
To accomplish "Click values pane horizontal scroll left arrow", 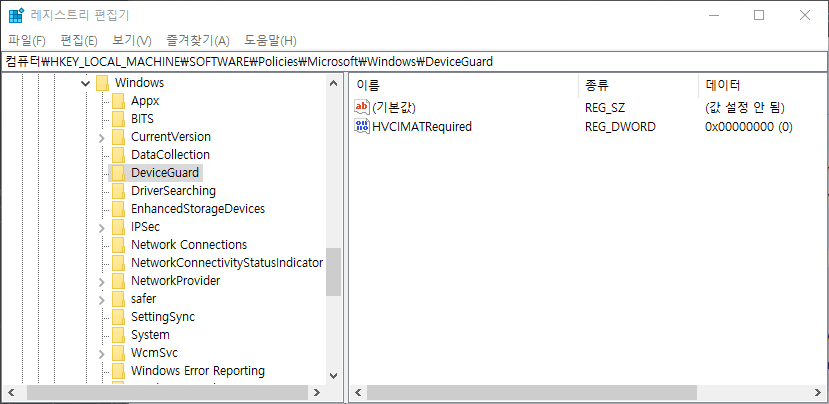I will (358, 392).
